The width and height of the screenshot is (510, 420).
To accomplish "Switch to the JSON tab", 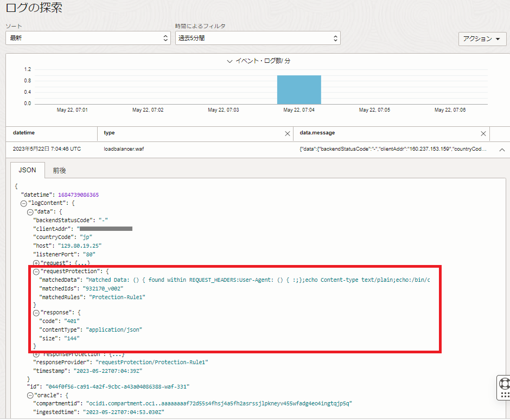I will pyautogui.click(x=27, y=170).
